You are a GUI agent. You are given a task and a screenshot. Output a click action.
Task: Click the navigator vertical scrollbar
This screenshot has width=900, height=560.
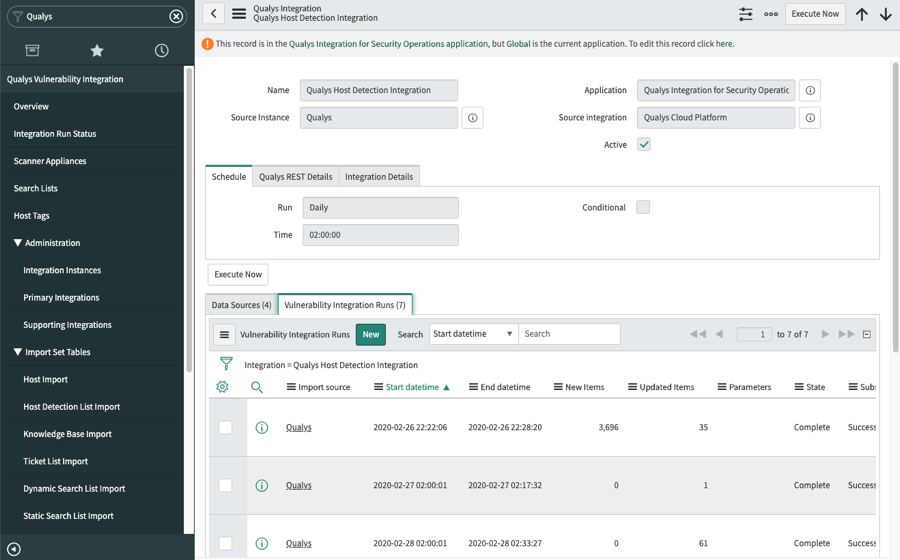coord(188,221)
